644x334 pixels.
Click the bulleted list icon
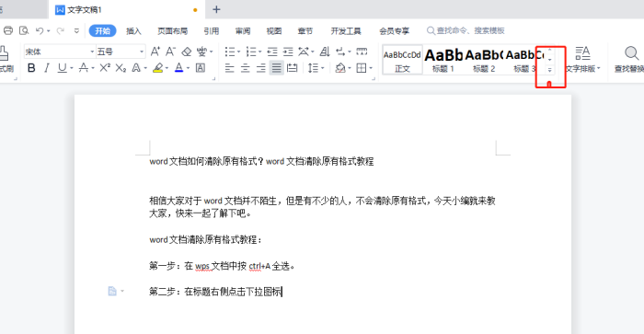(230, 52)
